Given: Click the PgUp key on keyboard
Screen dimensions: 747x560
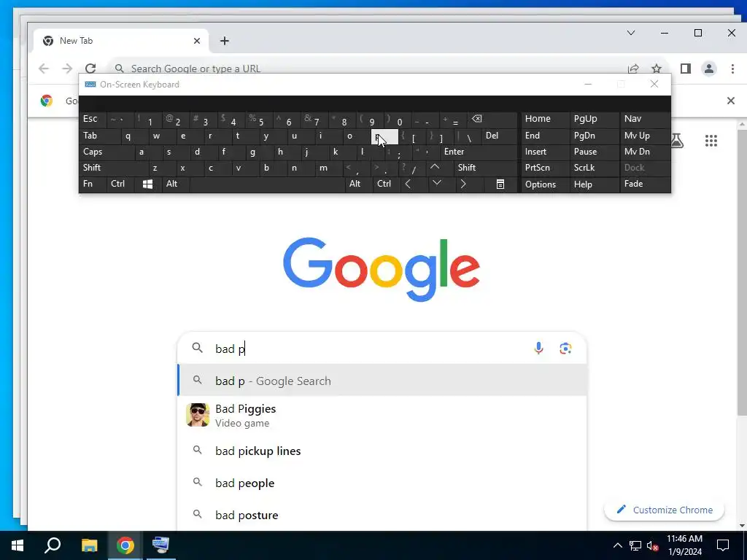Looking at the screenshot, I should pyautogui.click(x=594, y=119).
